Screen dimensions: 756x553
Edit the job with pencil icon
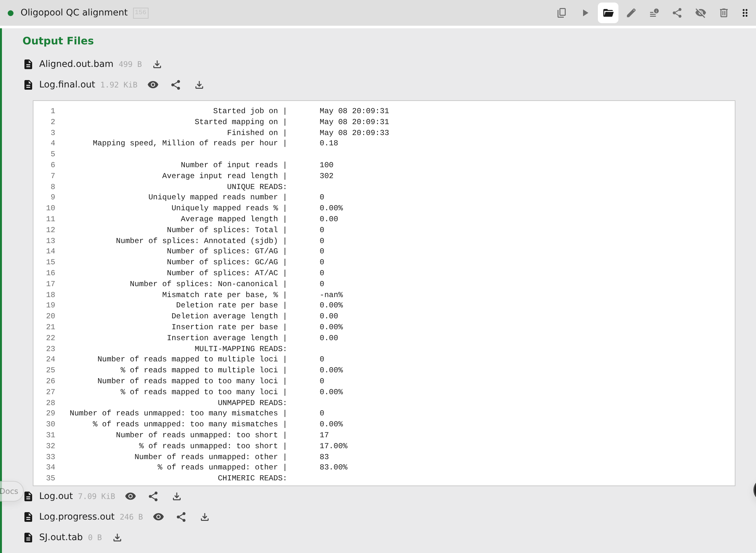click(631, 13)
